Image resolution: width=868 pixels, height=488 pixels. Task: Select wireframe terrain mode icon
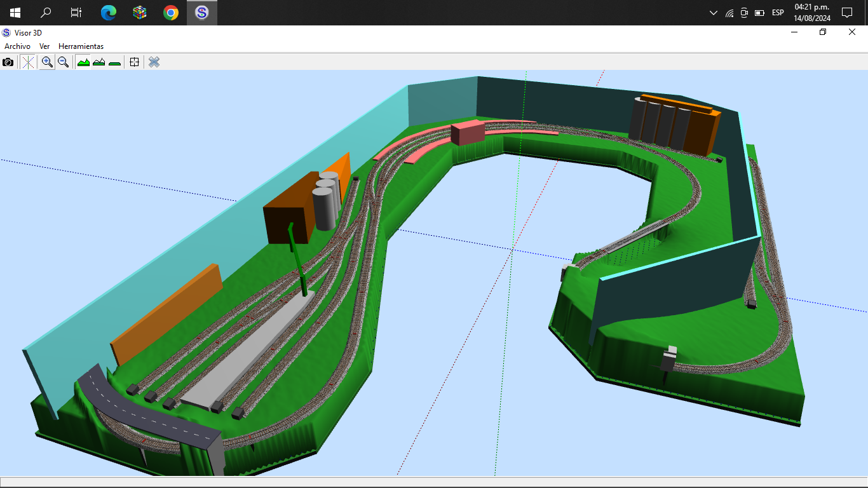[x=99, y=62]
